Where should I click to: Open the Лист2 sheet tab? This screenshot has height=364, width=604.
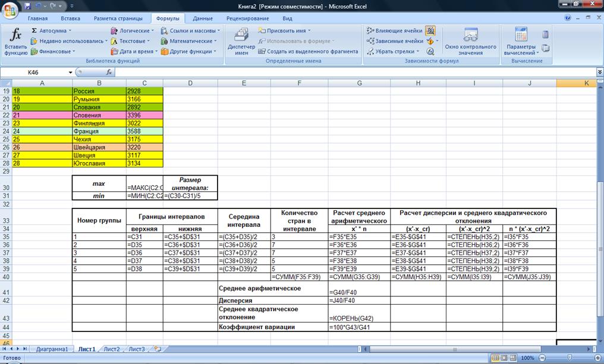point(112,349)
